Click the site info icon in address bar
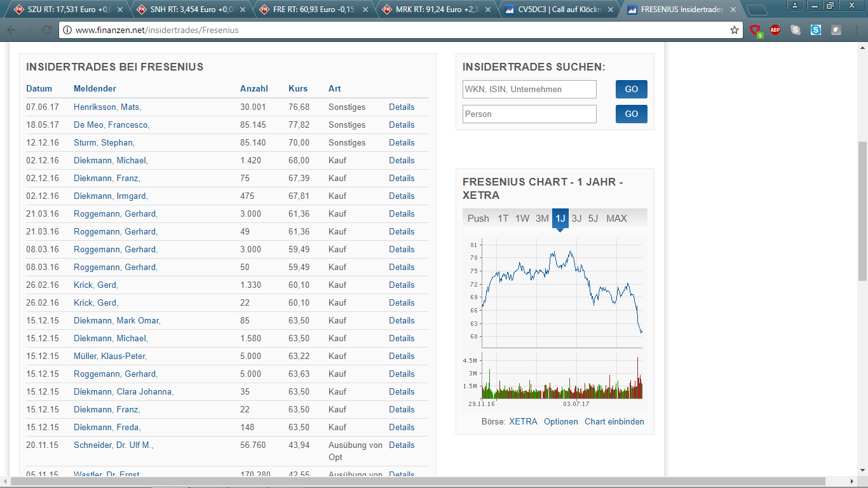Image resolution: width=868 pixels, height=488 pixels. (67, 30)
